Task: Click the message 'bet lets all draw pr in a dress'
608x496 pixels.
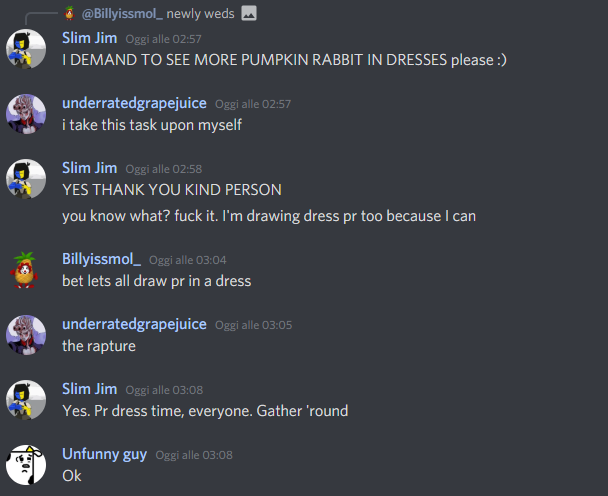Action: pos(157,281)
